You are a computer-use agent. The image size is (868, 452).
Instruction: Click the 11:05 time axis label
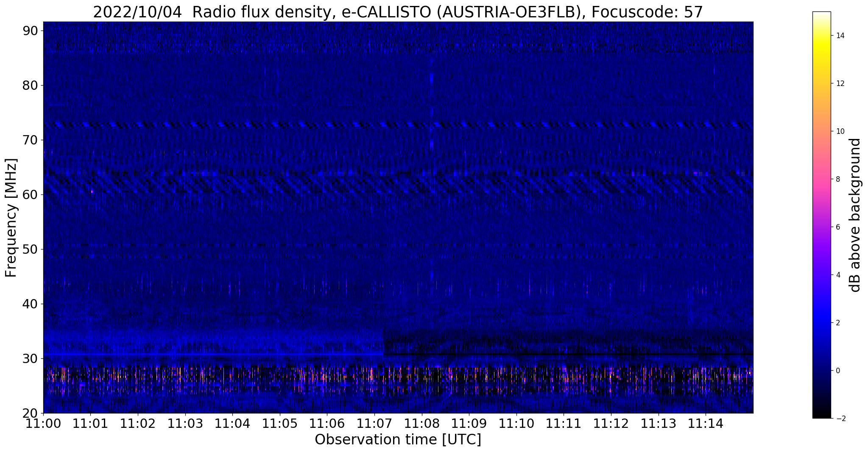pyautogui.click(x=279, y=424)
